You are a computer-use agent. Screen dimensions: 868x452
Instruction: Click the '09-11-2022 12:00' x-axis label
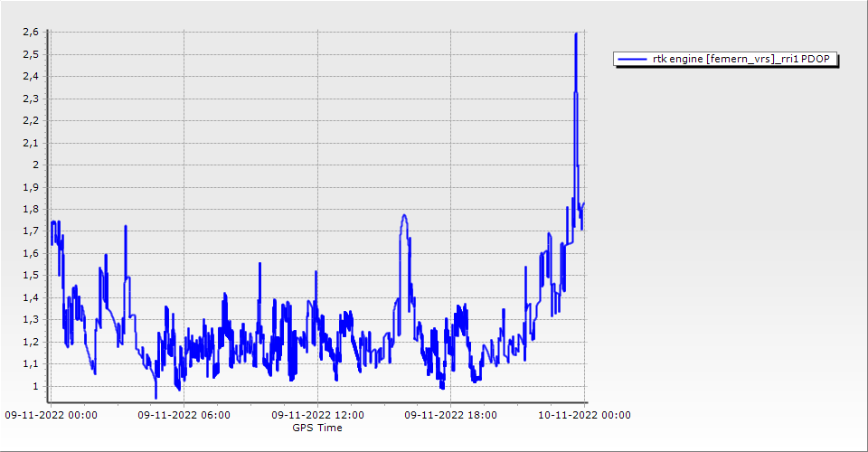click(x=317, y=416)
